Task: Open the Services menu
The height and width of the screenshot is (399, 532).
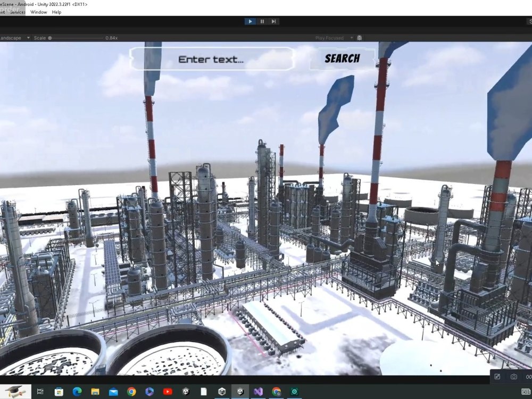Action: tap(18, 12)
